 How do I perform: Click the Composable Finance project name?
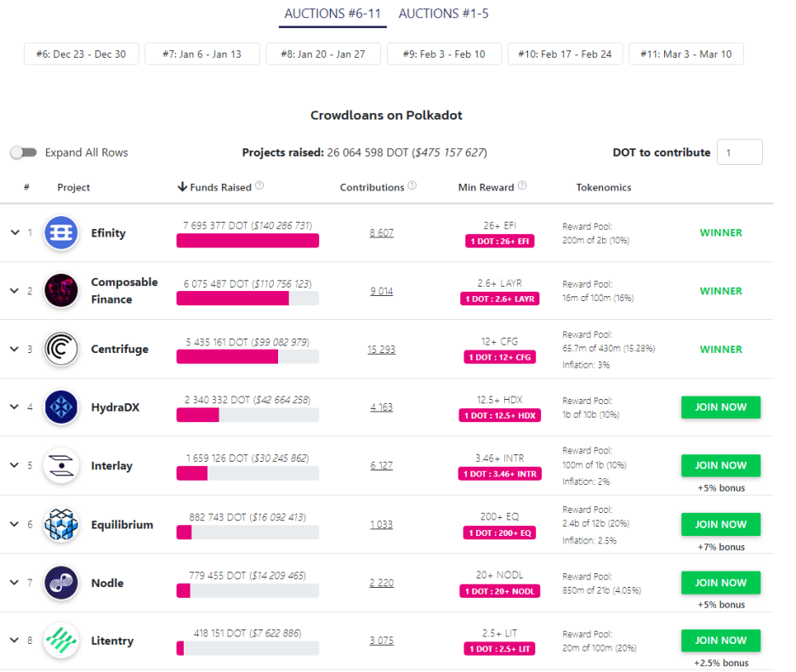point(124,291)
